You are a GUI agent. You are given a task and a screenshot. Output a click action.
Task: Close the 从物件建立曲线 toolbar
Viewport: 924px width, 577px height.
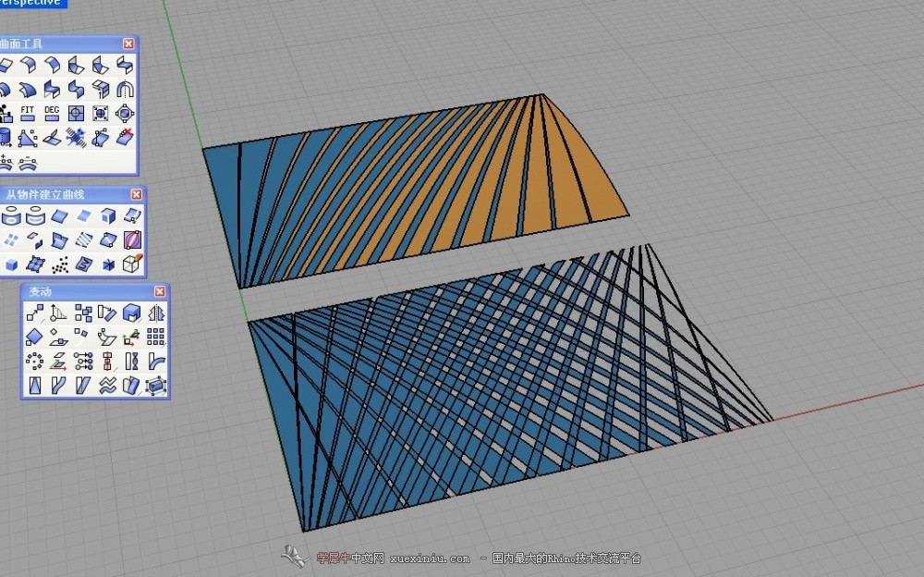(137, 195)
